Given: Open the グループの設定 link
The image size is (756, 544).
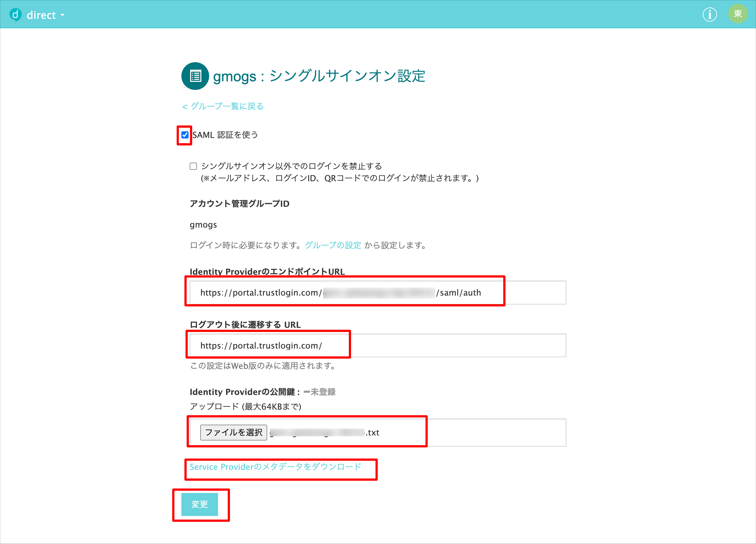Looking at the screenshot, I should point(333,246).
